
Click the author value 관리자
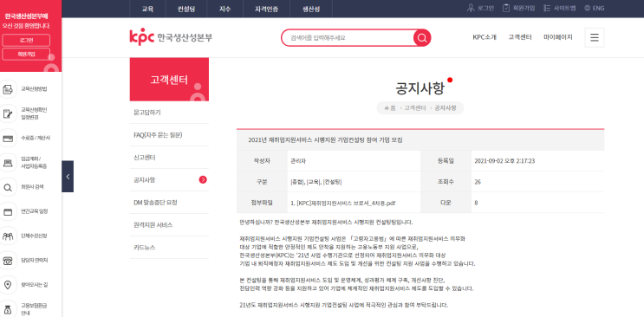point(298,161)
